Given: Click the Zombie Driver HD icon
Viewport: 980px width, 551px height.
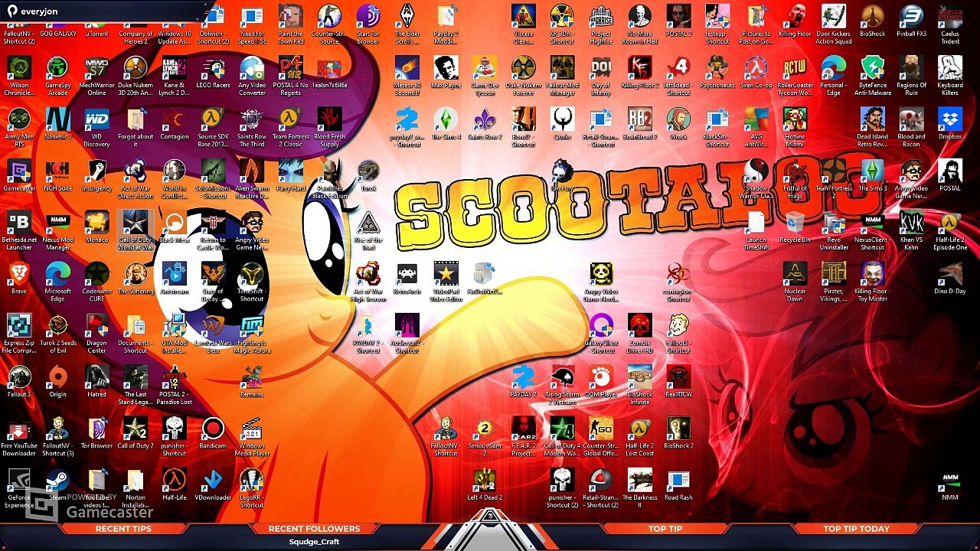Looking at the screenshot, I should click(x=639, y=334).
